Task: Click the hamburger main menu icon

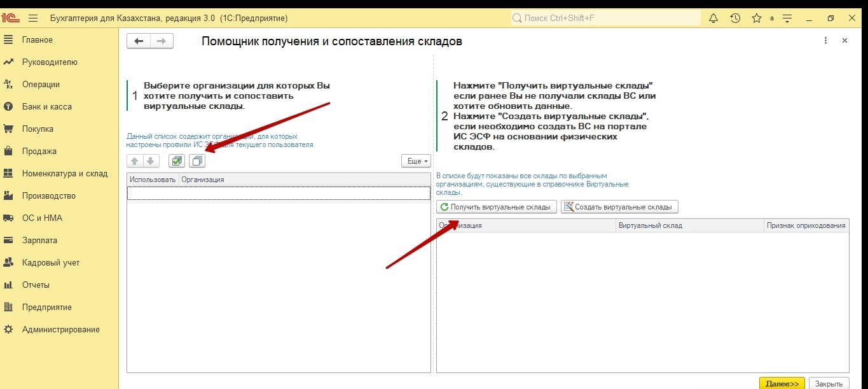Action: (x=33, y=18)
